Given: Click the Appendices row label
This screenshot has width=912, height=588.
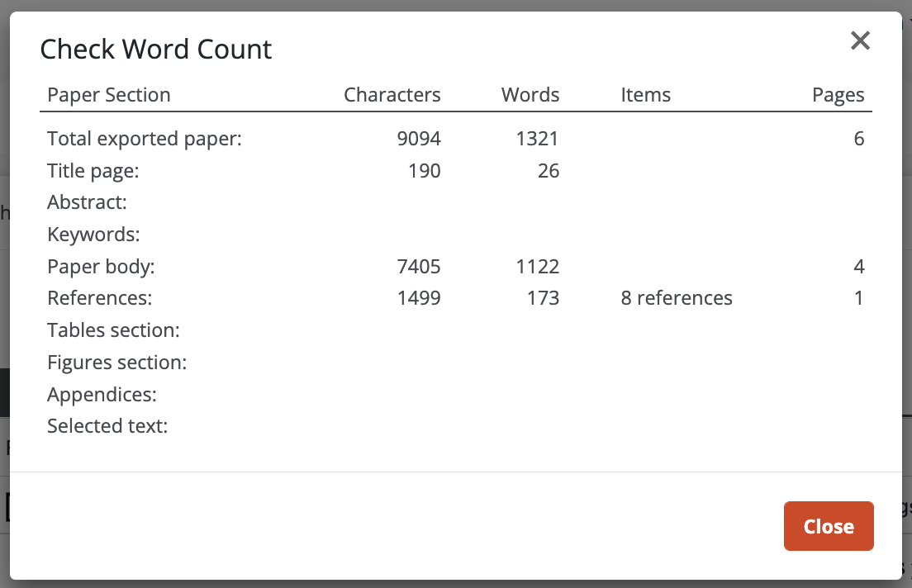Looking at the screenshot, I should click(x=102, y=395).
